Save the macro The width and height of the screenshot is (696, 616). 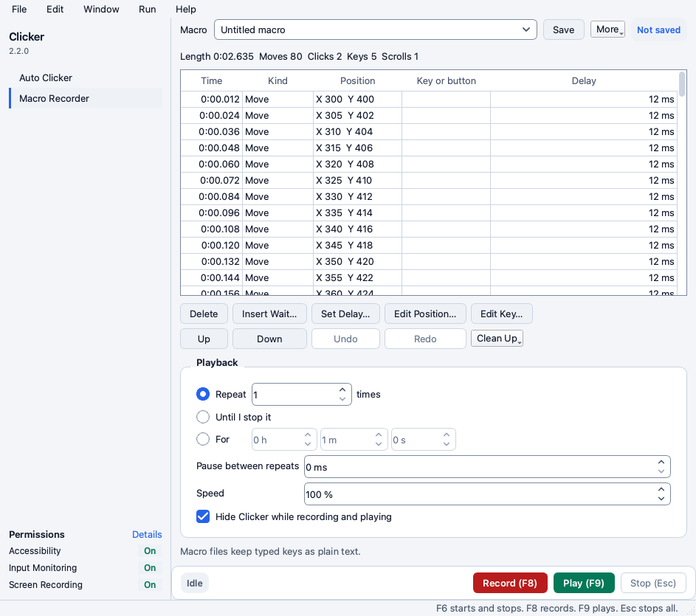click(563, 30)
